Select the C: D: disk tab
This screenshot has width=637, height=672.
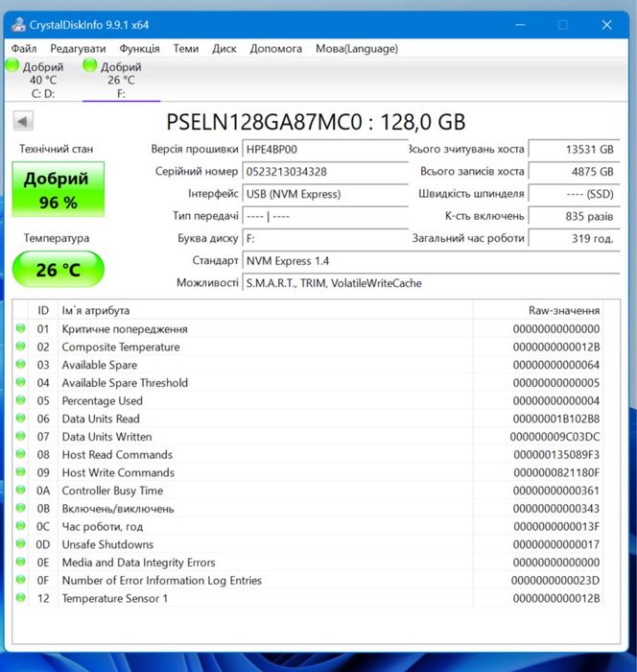pos(43,80)
